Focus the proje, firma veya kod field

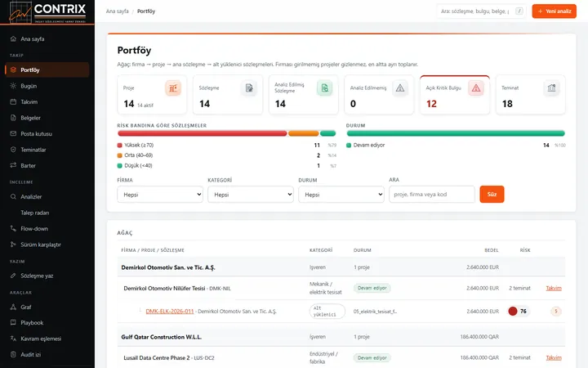(x=432, y=194)
